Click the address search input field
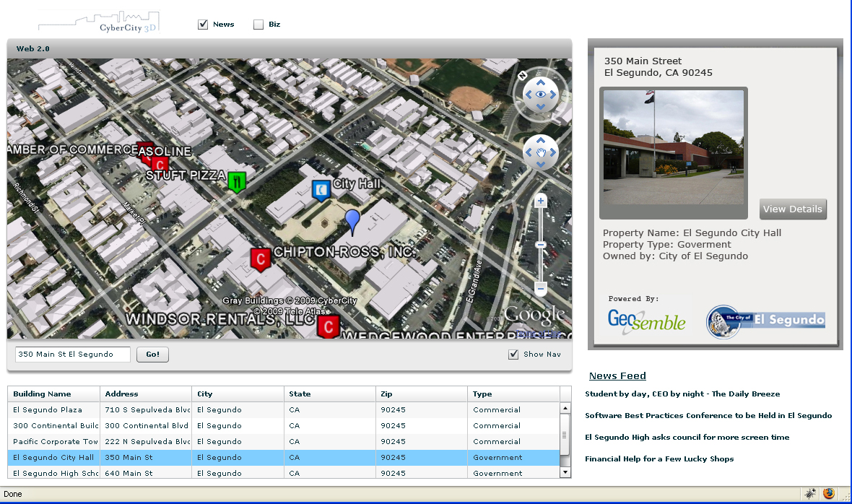 tap(72, 355)
